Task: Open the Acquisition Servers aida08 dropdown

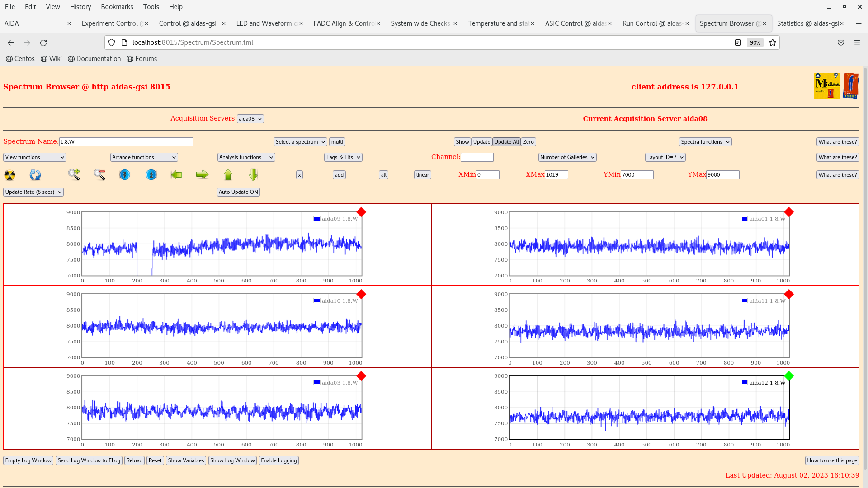Action: coord(250,119)
